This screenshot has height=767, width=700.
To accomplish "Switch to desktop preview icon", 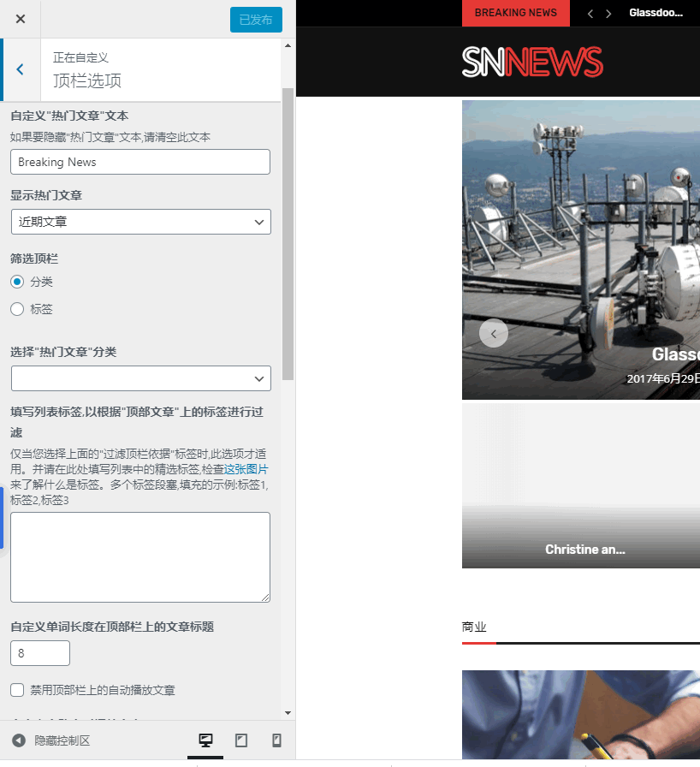I will pyautogui.click(x=205, y=740).
